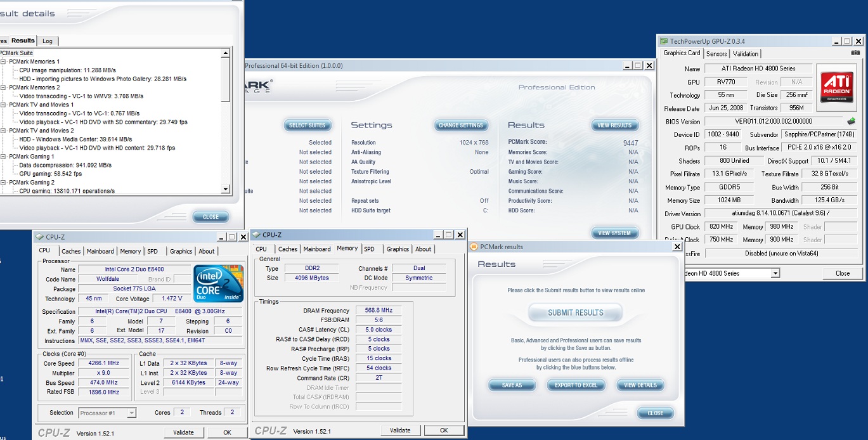Click OK in the CPU-Z Memory window
This screenshot has height=440, width=868.
pos(444,430)
